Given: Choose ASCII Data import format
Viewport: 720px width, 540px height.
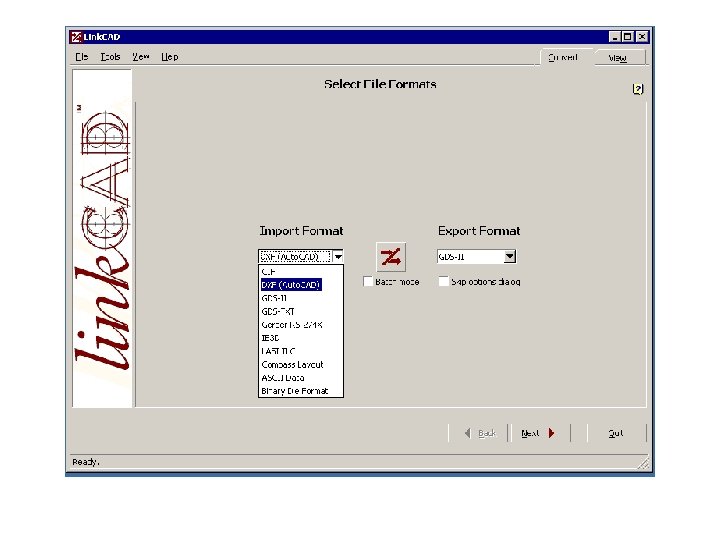Looking at the screenshot, I should 301,378.
